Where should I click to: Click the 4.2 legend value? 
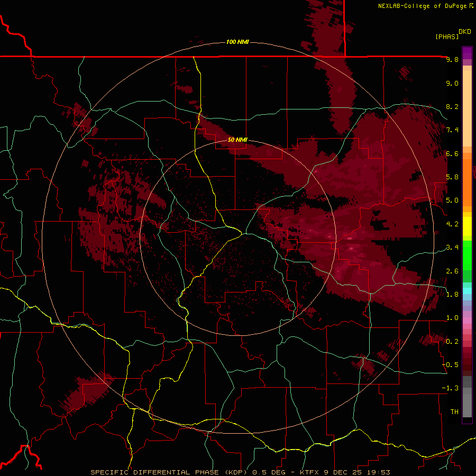(452, 224)
